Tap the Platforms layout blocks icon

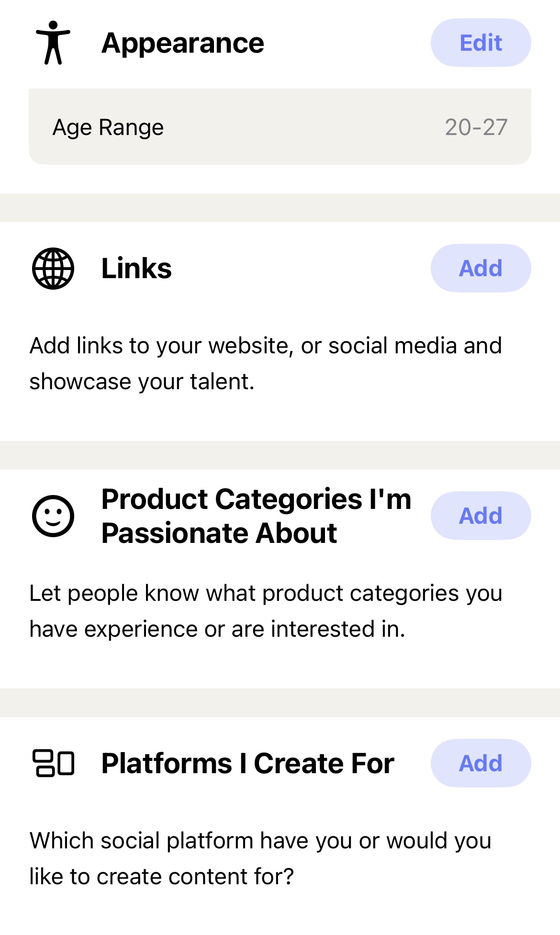point(53,763)
